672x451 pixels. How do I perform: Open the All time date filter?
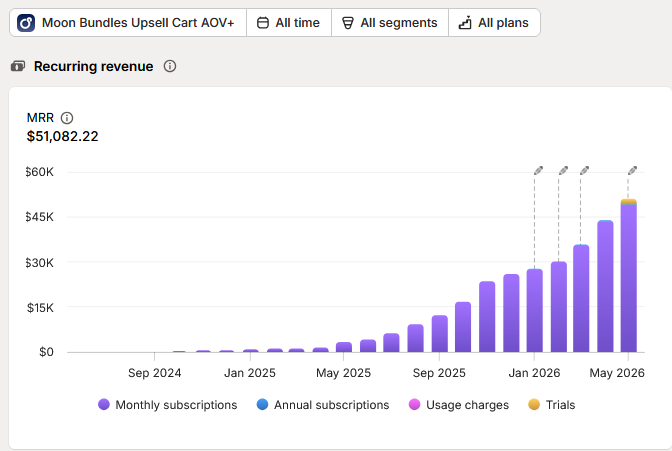coord(289,23)
